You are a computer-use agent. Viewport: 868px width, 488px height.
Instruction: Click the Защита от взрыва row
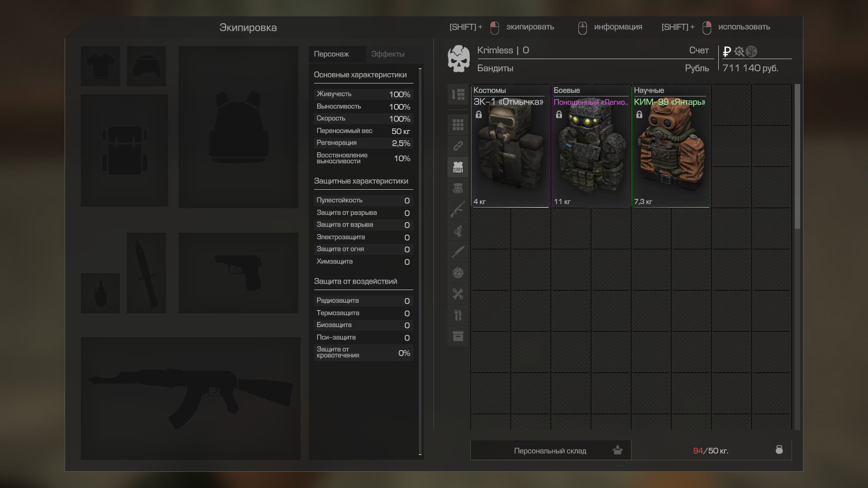(363, 225)
